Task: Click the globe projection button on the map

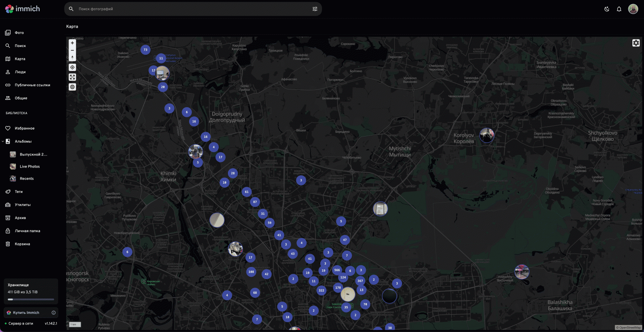Action: click(73, 87)
